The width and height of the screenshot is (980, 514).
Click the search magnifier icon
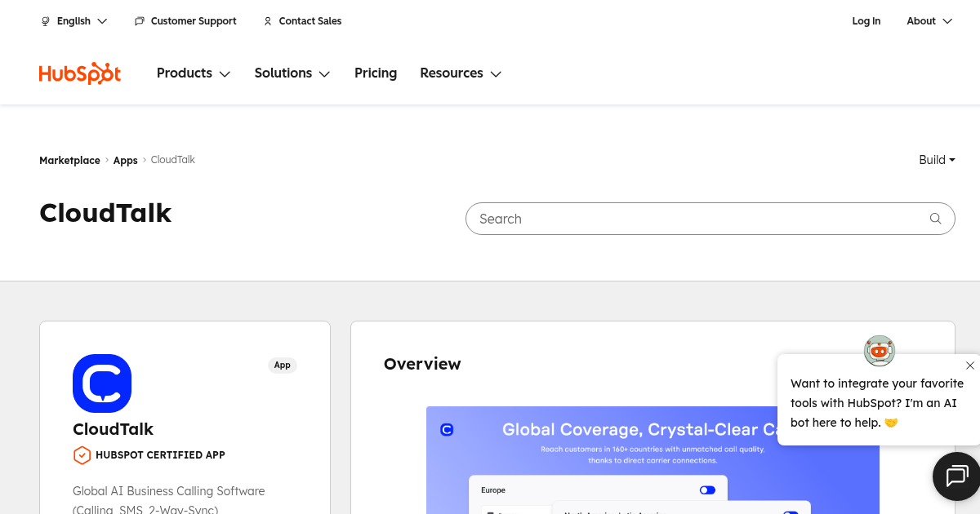click(x=936, y=219)
